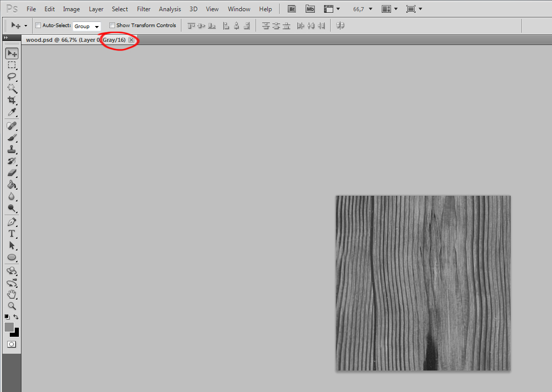
Task: Reset default foreground and background colors
Action: point(7,317)
